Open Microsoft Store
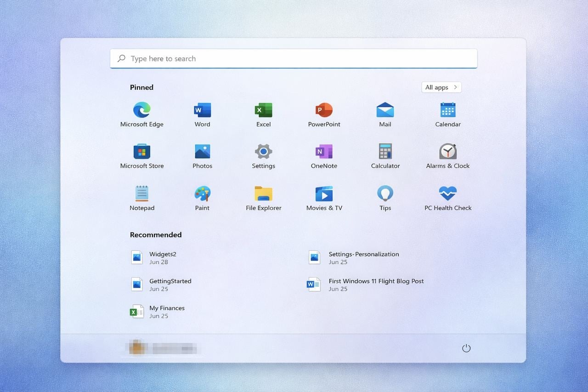Viewport: 588px width, 392px height. (141, 152)
